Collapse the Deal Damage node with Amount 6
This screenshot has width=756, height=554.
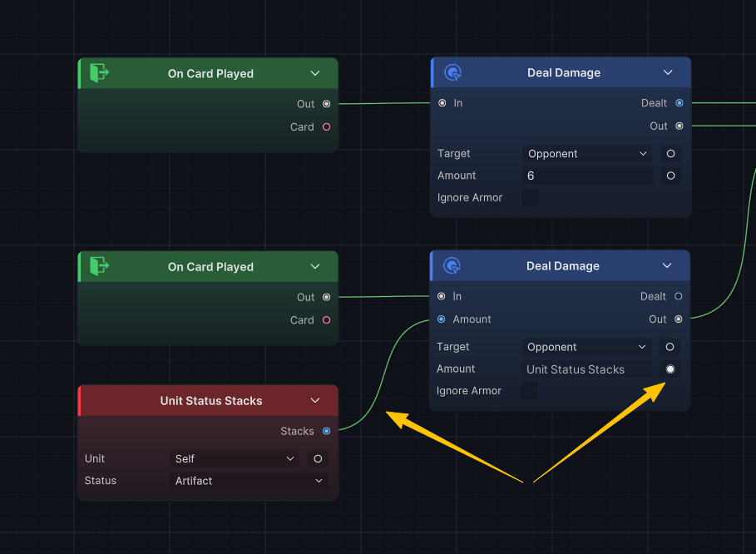[668, 72]
